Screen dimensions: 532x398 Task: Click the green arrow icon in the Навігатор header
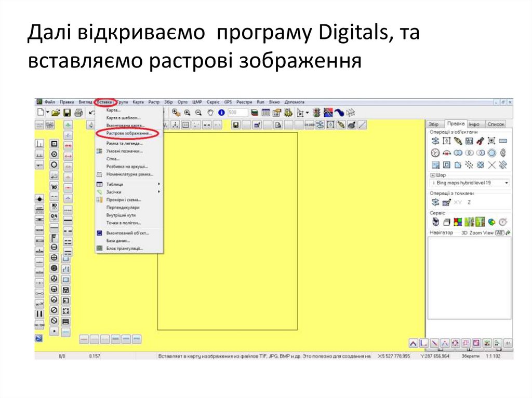[x=508, y=233]
